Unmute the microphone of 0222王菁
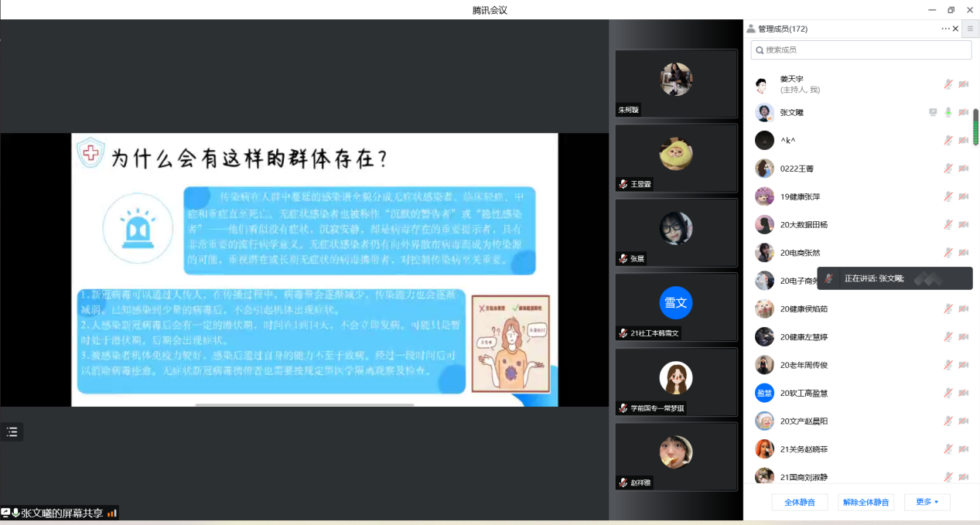The width and height of the screenshot is (980, 525). pyautogui.click(x=948, y=169)
